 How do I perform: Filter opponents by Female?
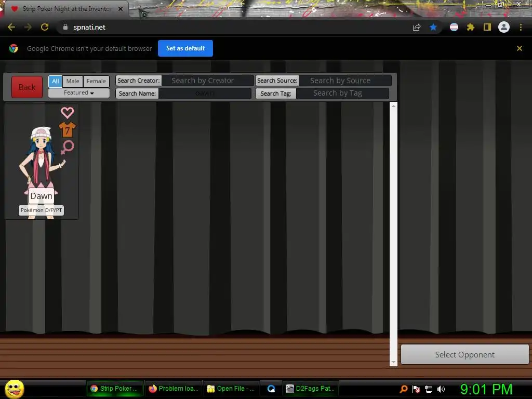96,81
